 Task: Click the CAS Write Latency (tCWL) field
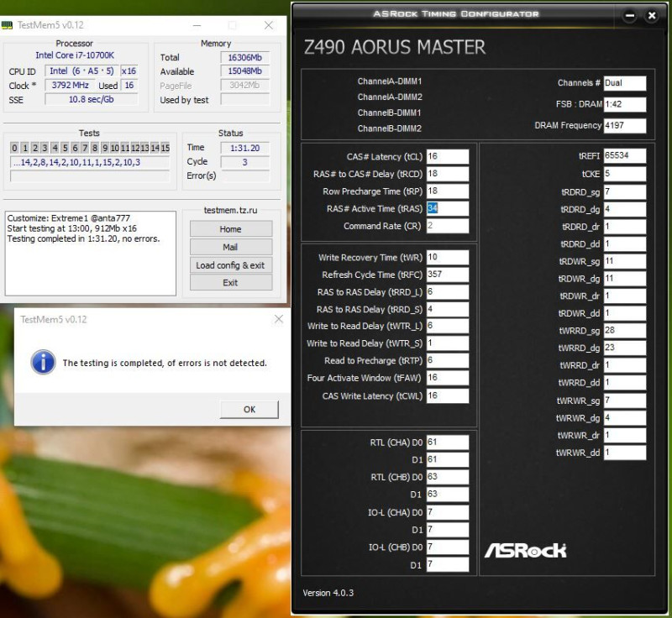click(x=448, y=395)
